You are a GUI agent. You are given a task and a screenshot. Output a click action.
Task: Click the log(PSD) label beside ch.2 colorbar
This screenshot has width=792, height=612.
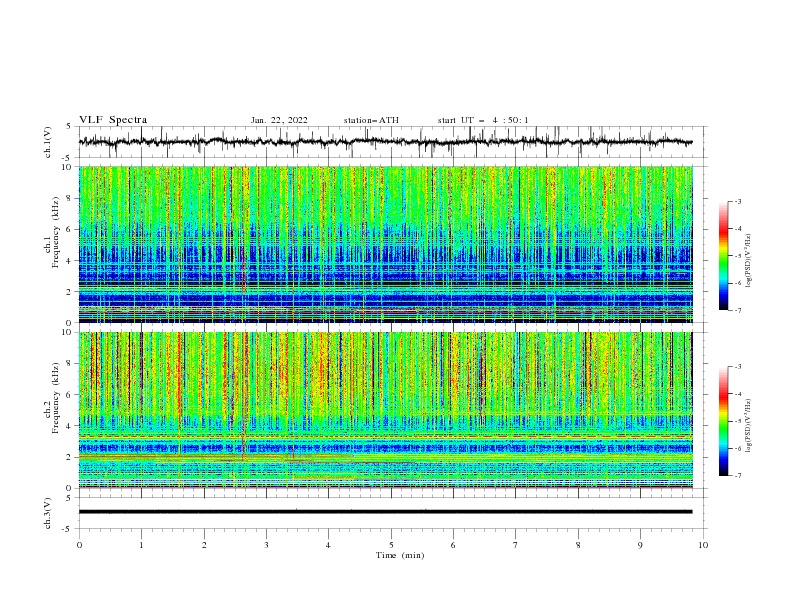[749, 426]
